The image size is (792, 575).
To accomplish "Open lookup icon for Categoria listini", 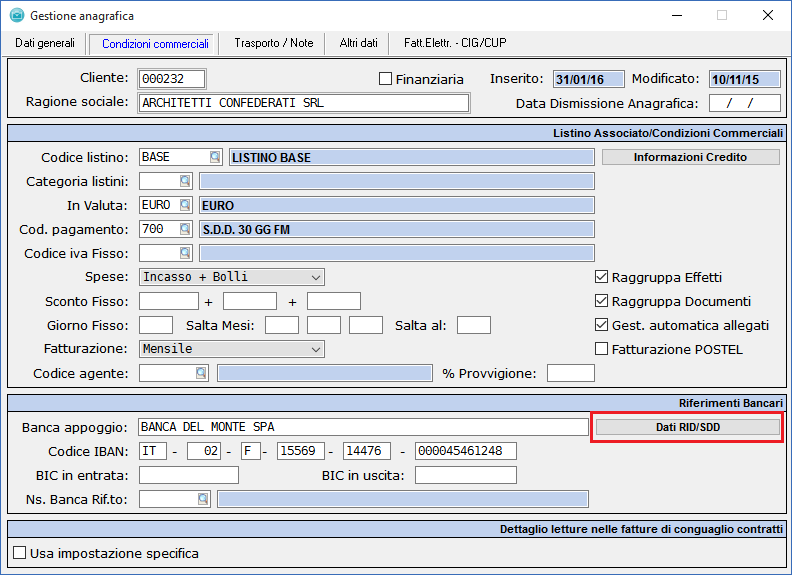I will coord(185,181).
